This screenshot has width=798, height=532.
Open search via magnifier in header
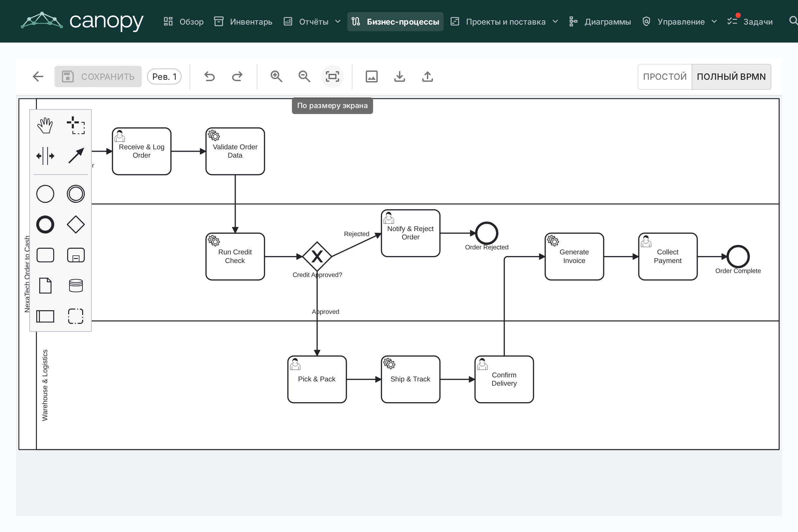point(793,21)
